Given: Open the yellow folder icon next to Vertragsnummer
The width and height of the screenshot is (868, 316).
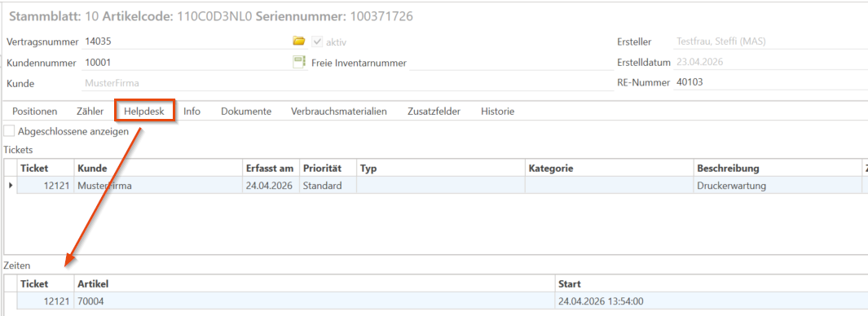Looking at the screenshot, I should click(299, 41).
